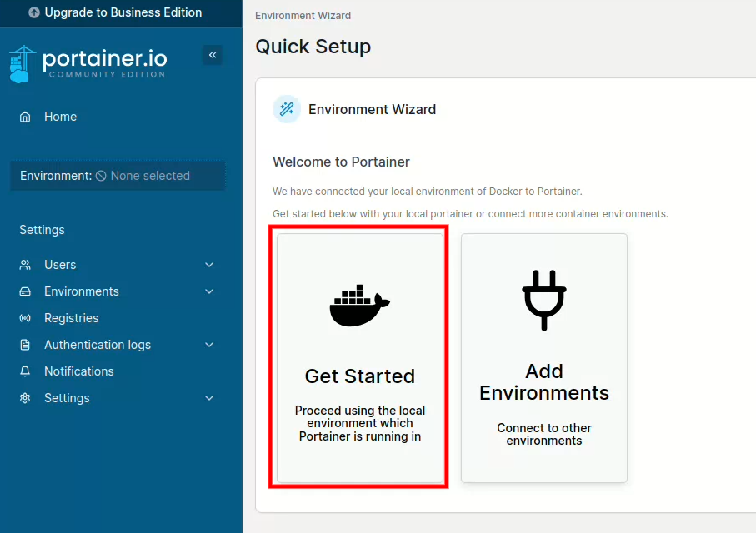Viewport: 756px width, 533px height.
Task: Click the Users people icon
Action: (26, 265)
